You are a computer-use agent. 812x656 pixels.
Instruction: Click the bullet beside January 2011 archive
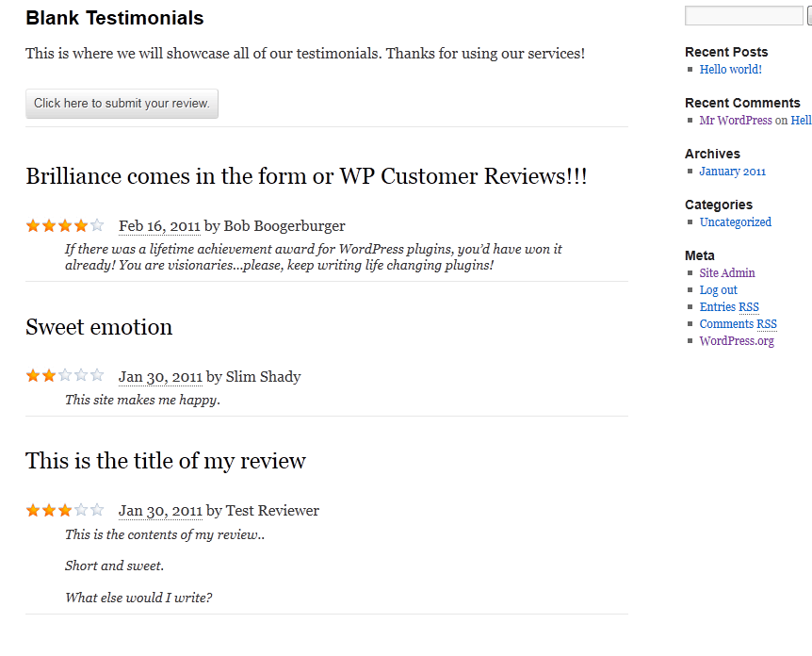690,171
